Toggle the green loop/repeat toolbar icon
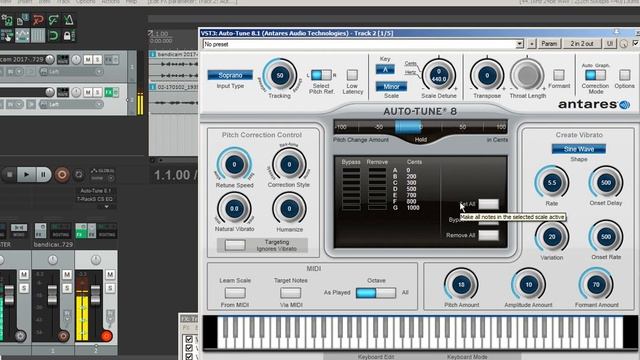 tap(53, 36)
